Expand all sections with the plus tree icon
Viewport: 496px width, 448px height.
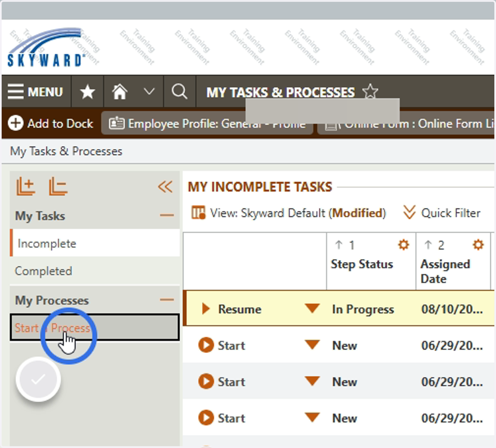26,186
